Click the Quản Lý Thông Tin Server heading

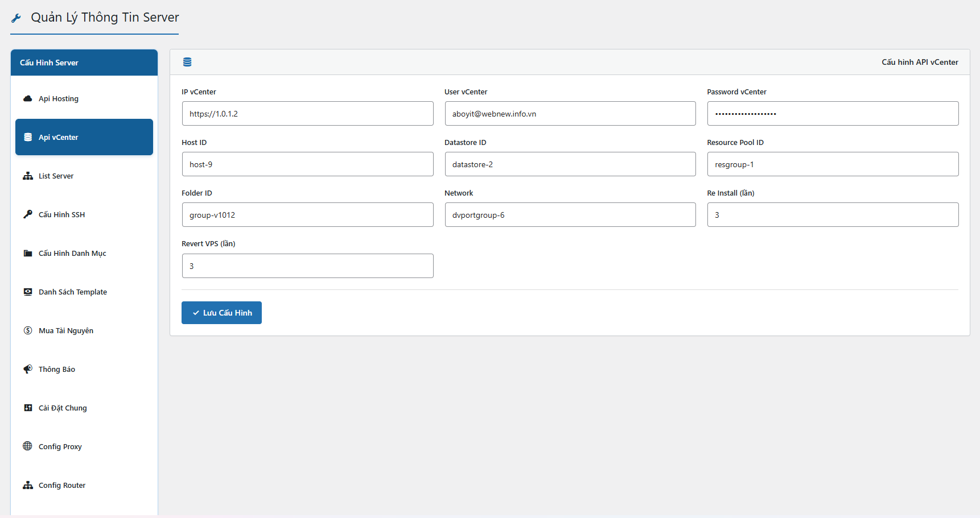coord(105,18)
